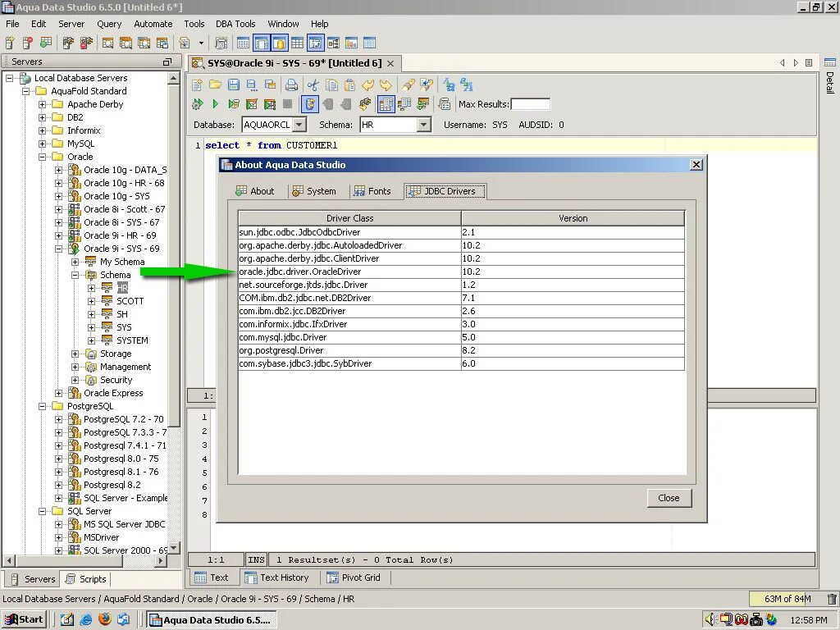Click the bar chart icon in main toolbar
This screenshot has width=840, height=630.
click(x=351, y=43)
